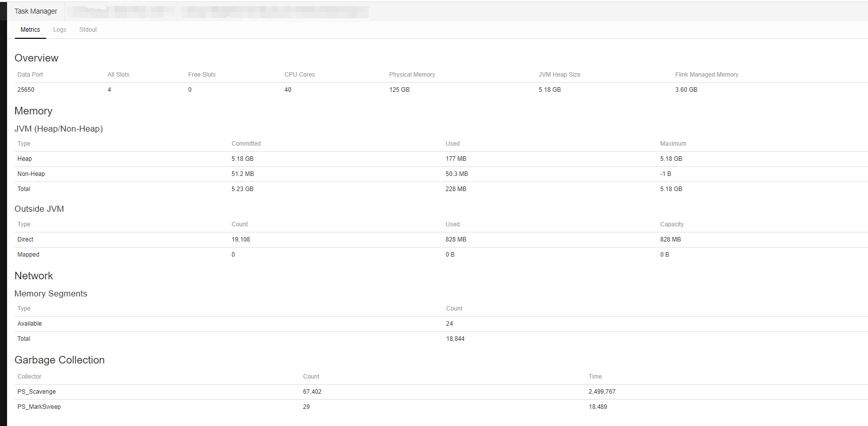The width and height of the screenshot is (868, 426).
Task: Select the Available memory segments label
Action: [x=30, y=324]
